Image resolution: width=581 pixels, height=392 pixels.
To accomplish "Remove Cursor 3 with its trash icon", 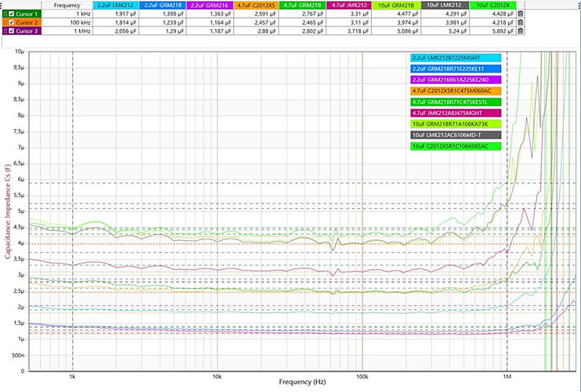I will click(x=521, y=31).
